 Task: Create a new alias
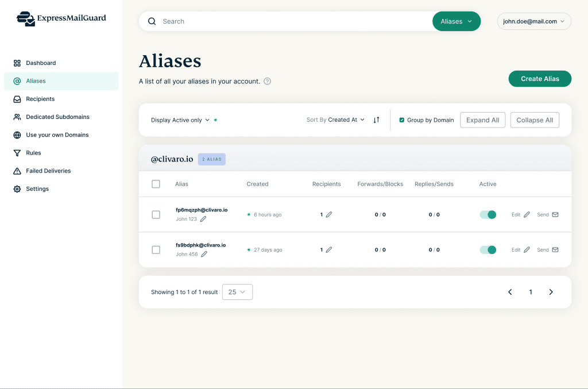539,79
